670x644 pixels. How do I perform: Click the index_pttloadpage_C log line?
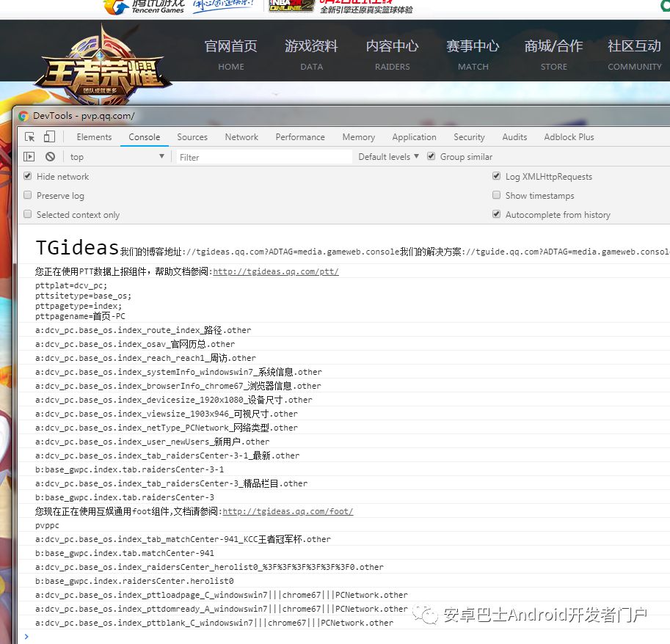(x=222, y=595)
